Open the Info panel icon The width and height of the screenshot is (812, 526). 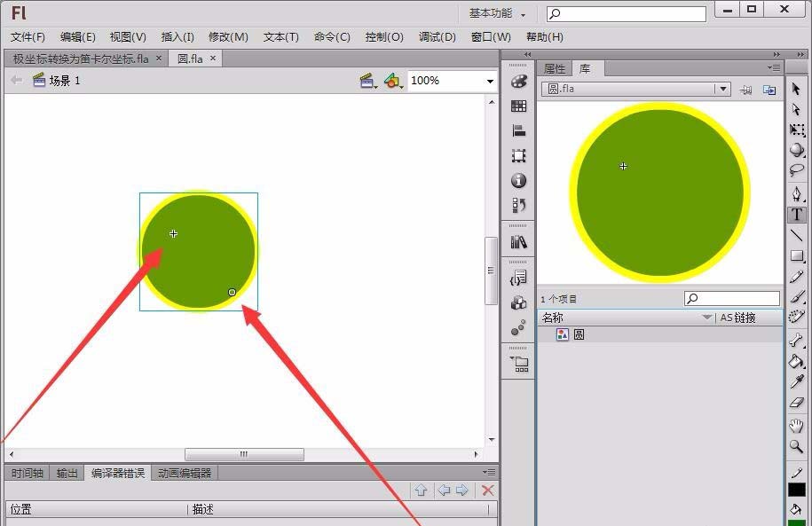click(519, 181)
